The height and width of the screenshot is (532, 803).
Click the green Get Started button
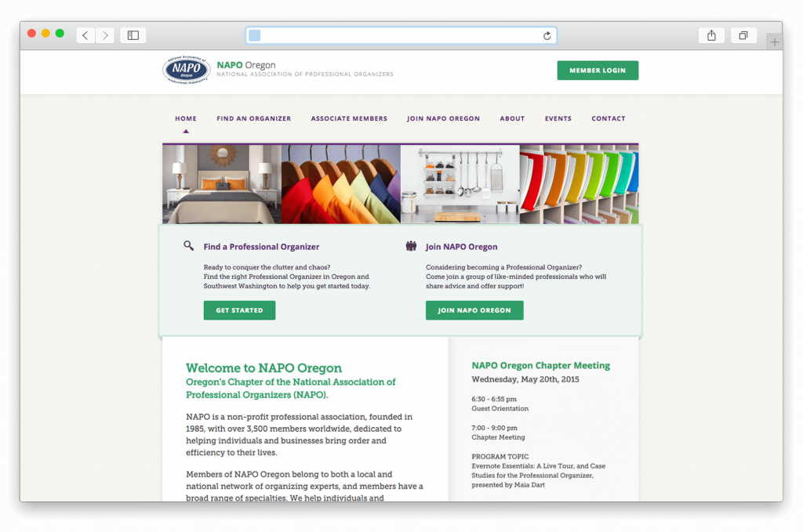(x=239, y=310)
